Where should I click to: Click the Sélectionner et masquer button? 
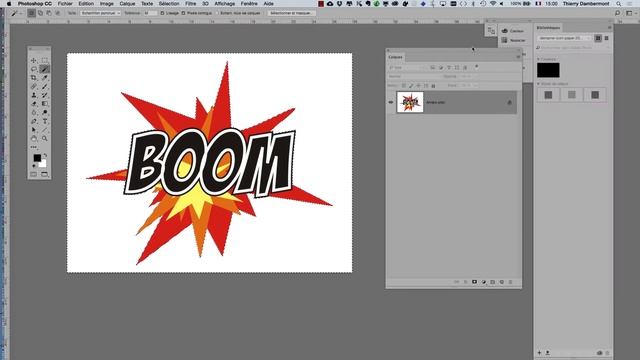(x=291, y=13)
